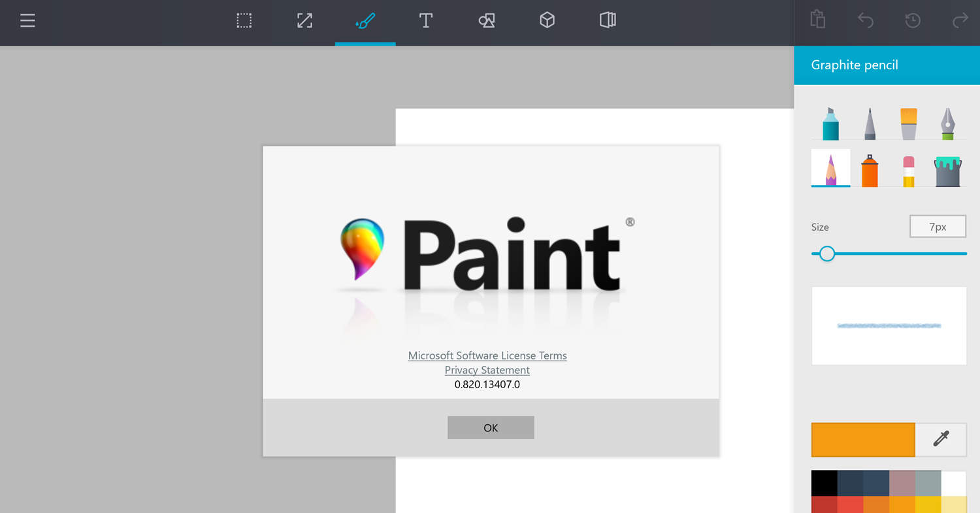This screenshot has height=513, width=980.
Task: Select the gray pointed pen tool
Action: [870, 124]
